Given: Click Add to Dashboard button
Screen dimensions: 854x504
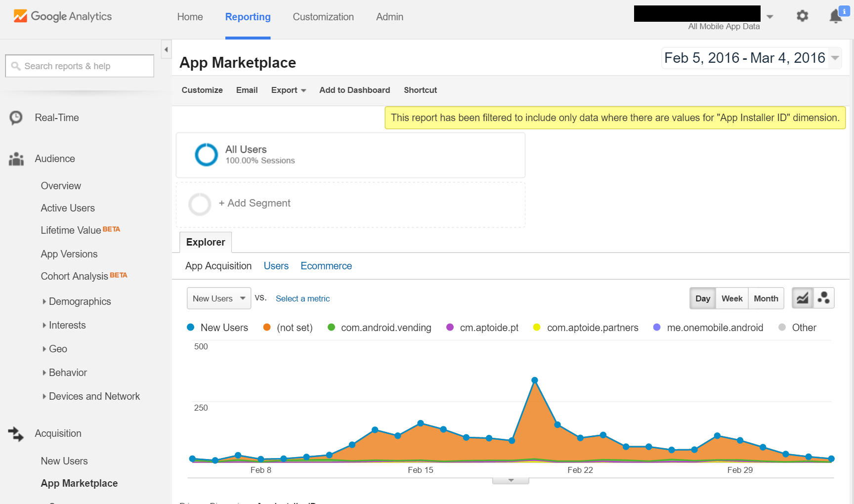Looking at the screenshot, I should (x=354, y=90).
